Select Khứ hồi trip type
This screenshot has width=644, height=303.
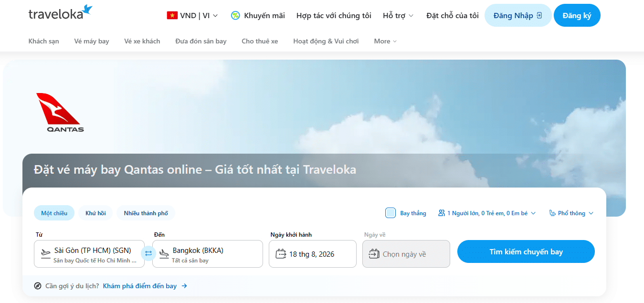[x=95, y=213]
